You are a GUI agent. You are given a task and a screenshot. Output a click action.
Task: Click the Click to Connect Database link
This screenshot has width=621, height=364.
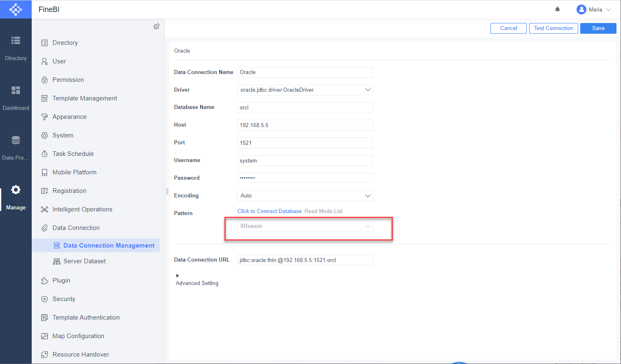pos(269,211)
